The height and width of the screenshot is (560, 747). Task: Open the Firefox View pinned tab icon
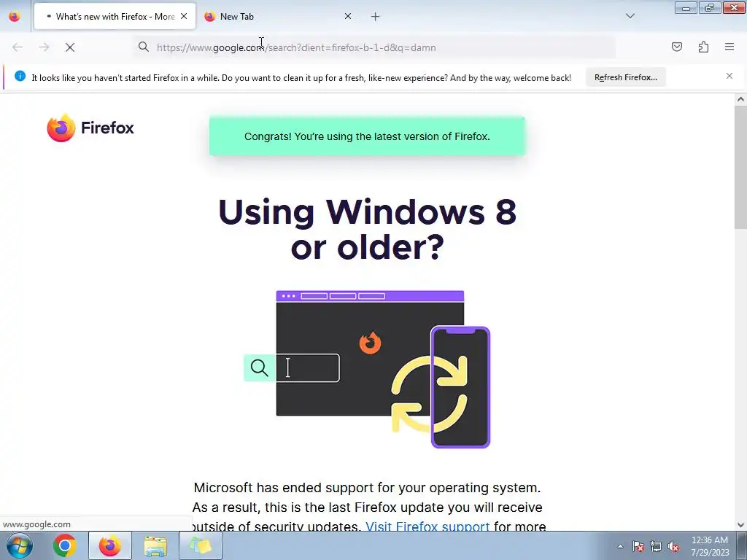tap(15, 17)
